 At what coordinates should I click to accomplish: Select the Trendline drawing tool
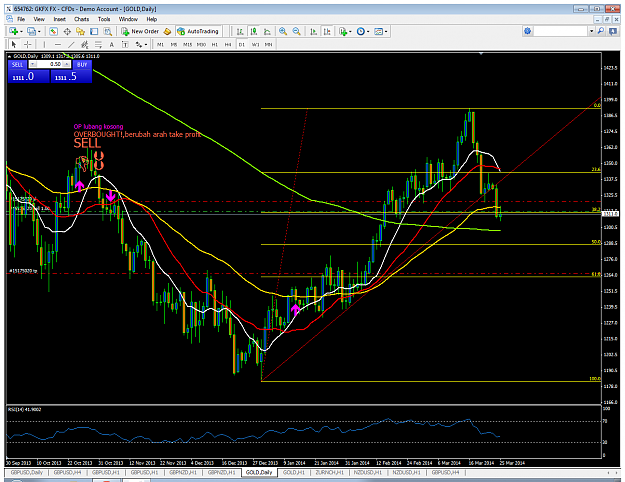pos(71,44)
